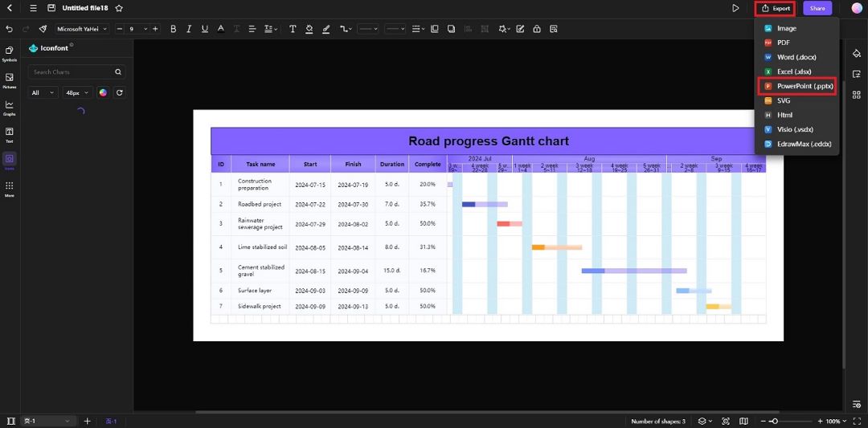Viewport: 868px width, 428px height.
Task: Toggle underline formatting
Action: pos(205,29)
